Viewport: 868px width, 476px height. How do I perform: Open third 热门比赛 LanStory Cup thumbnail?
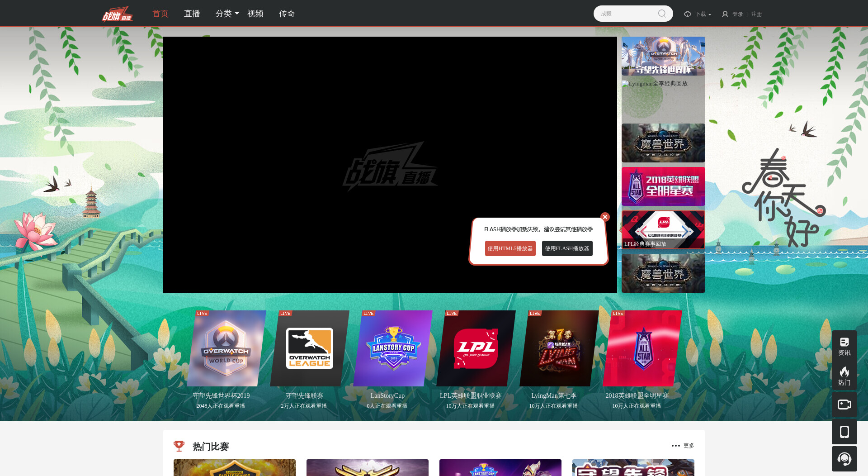pos(500,468)
